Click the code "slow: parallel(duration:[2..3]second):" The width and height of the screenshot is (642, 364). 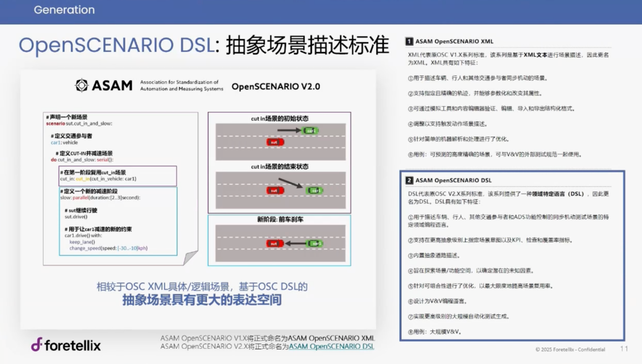(100, 197)
